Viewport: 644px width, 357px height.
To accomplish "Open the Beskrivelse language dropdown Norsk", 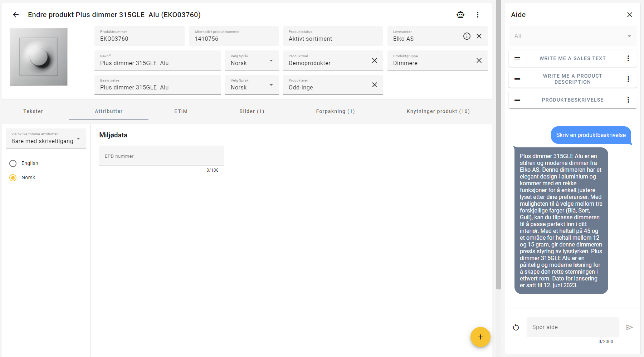I will click(x=252, y=85).
